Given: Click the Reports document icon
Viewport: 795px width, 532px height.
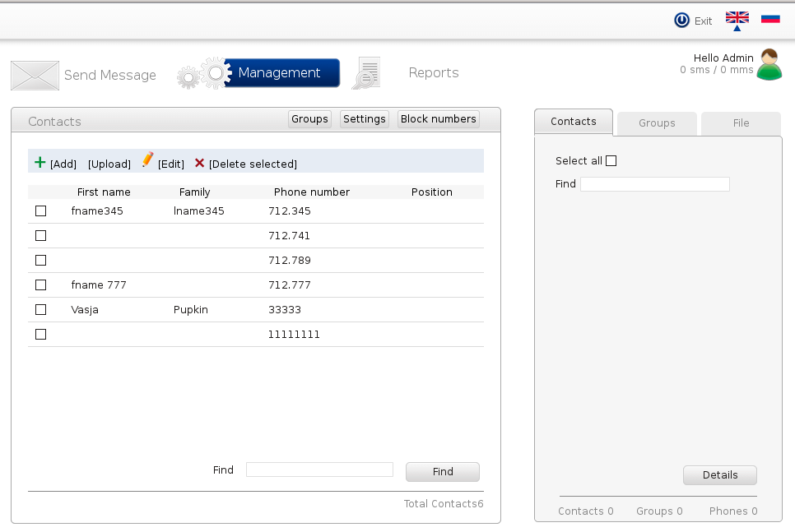Looking at the screenshot, I should point(366,73).
